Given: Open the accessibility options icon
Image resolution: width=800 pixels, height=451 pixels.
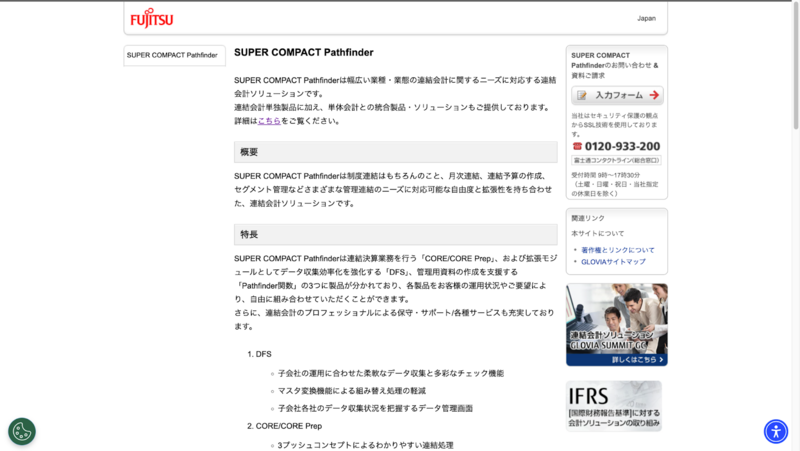Looking at the screenshot, I should (776, 431).
